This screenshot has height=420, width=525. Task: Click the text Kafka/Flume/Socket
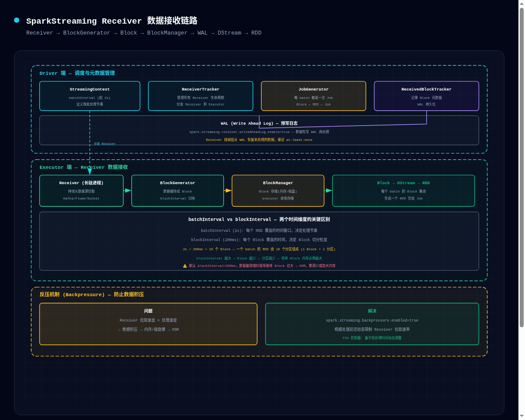[x=81, y=198]
